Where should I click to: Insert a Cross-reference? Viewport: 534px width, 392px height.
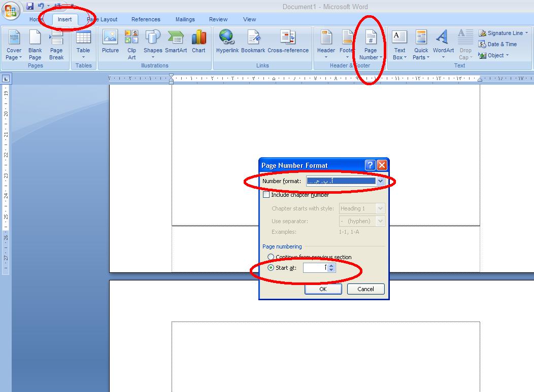point(288,42)
